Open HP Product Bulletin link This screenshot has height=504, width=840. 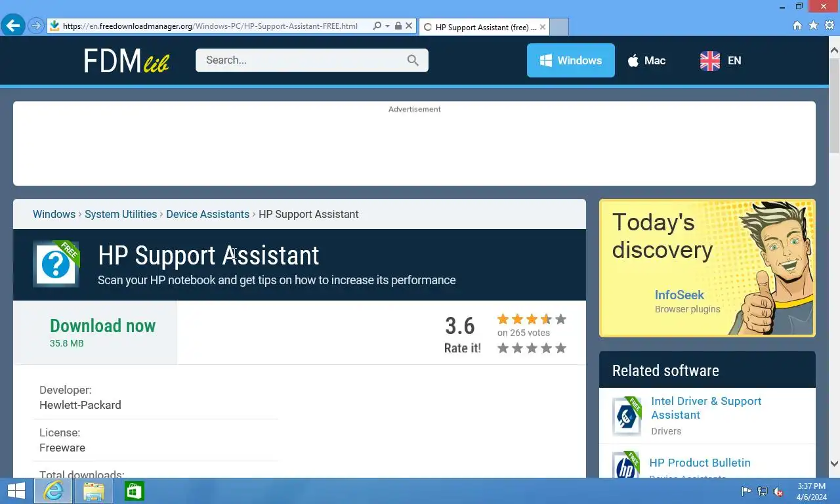[x=700, y=463]
